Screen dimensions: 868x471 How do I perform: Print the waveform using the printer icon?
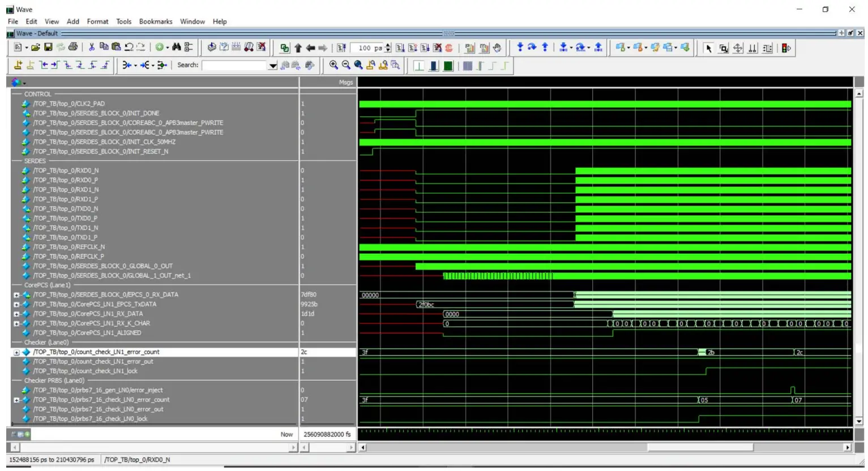tap(73, 48)
